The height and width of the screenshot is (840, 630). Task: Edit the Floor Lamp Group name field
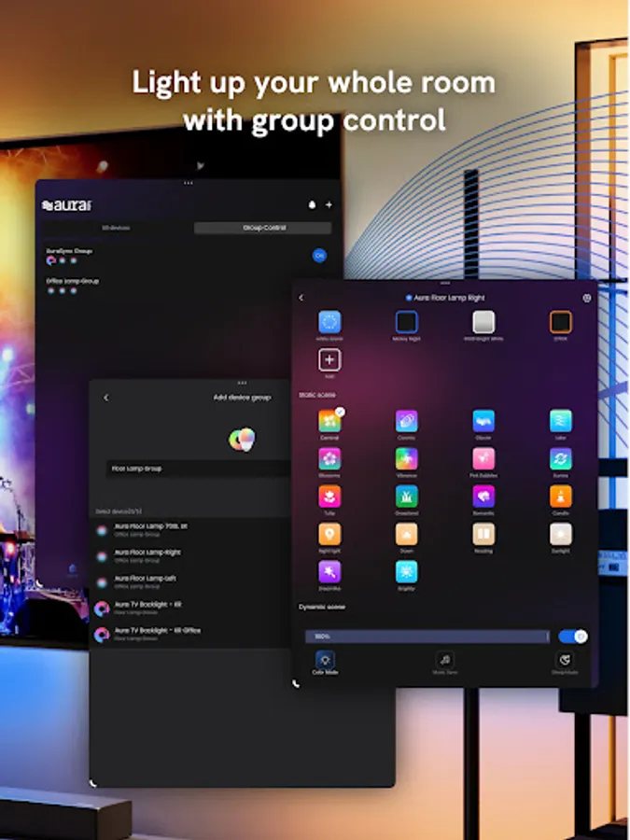[x=199, y=469]
